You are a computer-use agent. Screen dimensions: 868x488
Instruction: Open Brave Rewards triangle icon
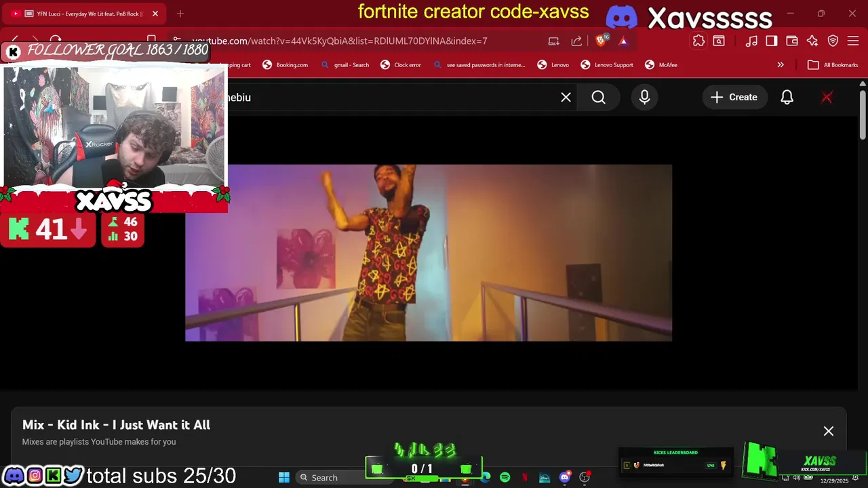[623, 41]
